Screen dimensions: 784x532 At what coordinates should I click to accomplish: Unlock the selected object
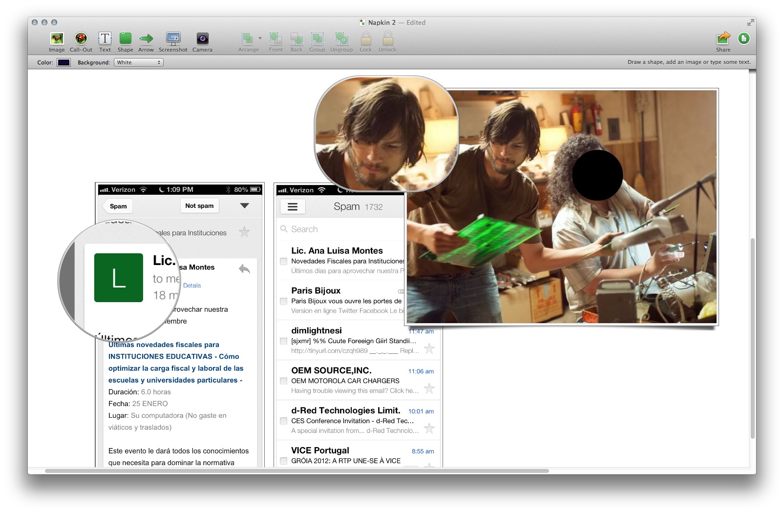point(387,42)
